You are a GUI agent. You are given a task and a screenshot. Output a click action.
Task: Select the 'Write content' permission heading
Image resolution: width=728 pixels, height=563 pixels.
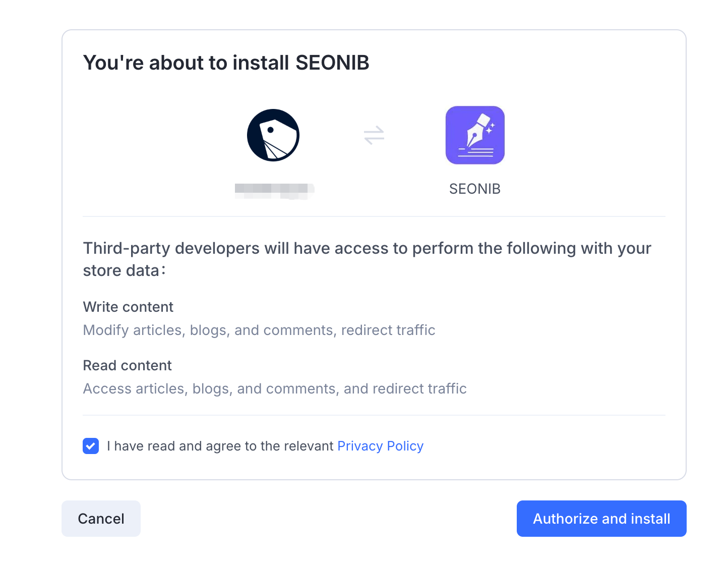pos(128,307)
